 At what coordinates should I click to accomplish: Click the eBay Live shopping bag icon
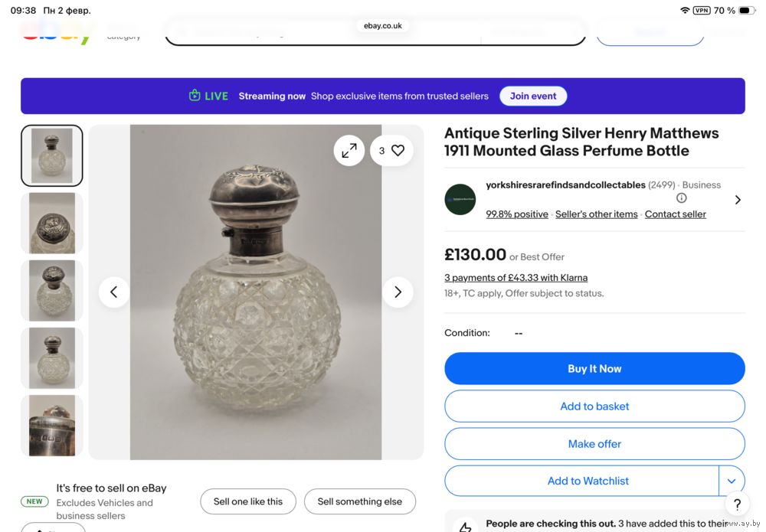(x=195, y=96)
